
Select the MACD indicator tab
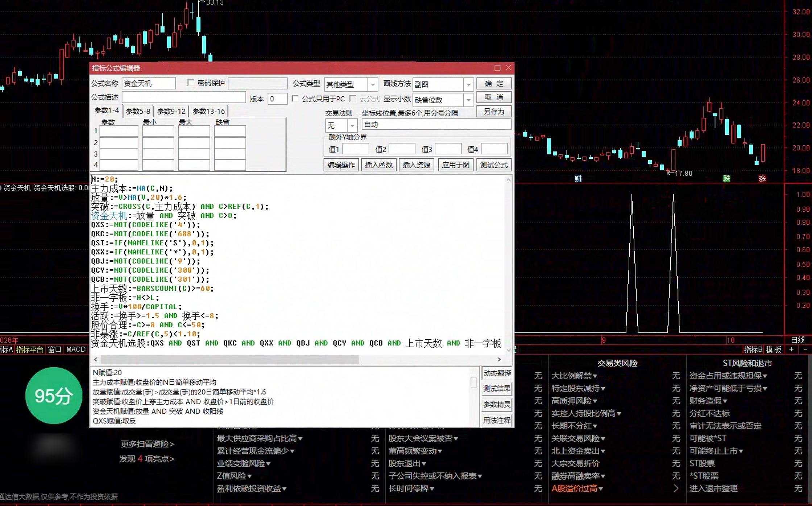(76, 349)
